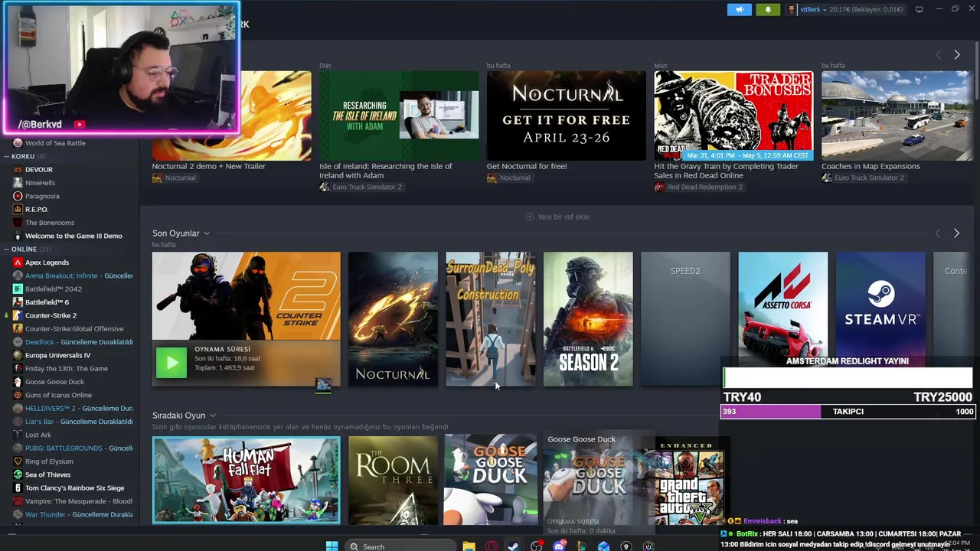Open the Steam announcements megaphone button
Image resolution: width=980 pixels, height=551 pixels.
[x=739, y=9]
